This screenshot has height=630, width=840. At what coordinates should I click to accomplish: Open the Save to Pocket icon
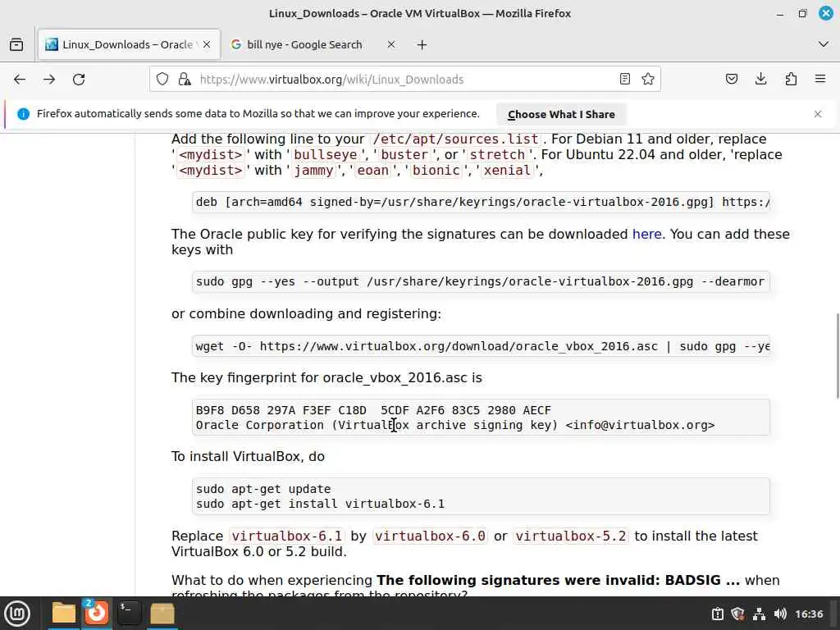731,80
